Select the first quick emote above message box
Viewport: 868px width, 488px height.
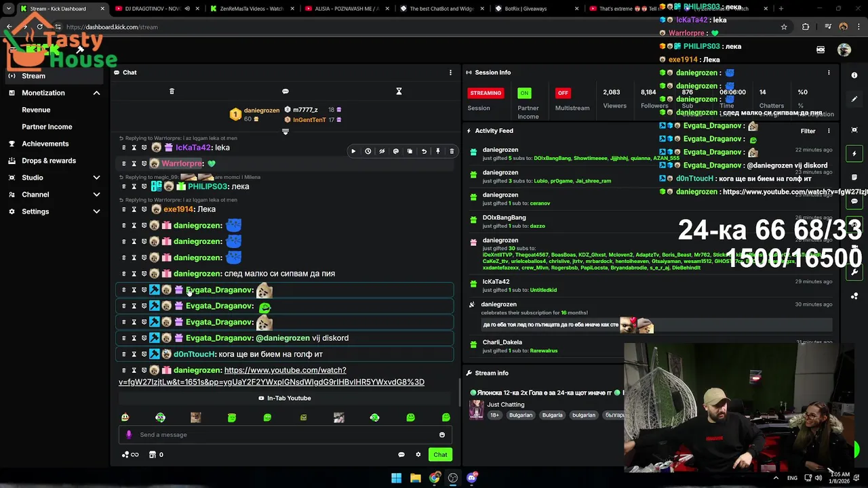[125, 418]
